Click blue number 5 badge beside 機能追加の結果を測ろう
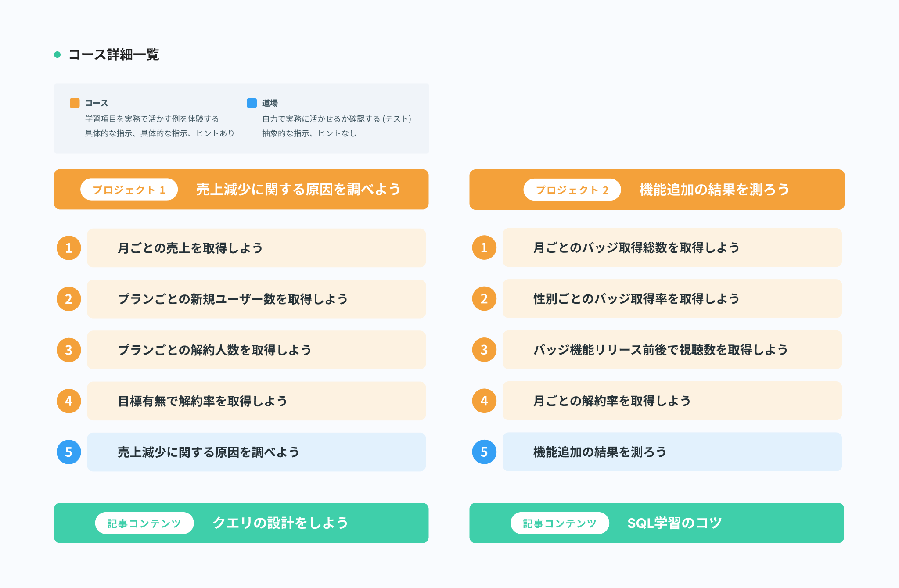The image size is (899, 588). point(484,452)
